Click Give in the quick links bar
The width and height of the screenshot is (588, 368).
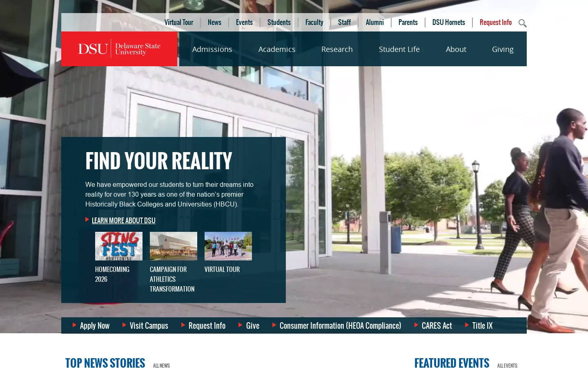(253, 325)
